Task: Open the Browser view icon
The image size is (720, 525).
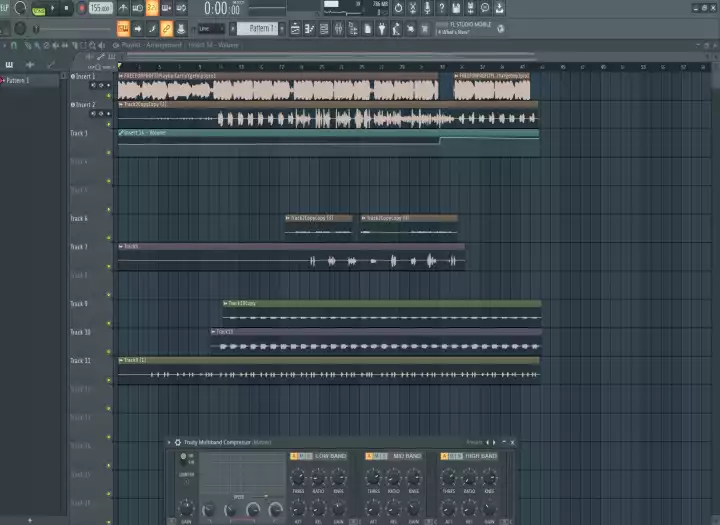Action: tap(353, 28)
